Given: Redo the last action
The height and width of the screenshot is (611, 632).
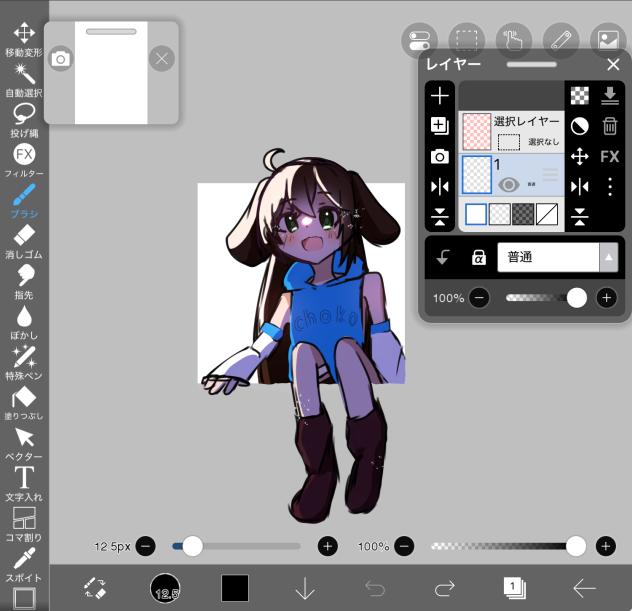Looking at the screenshot, I should tap(445, 588).
